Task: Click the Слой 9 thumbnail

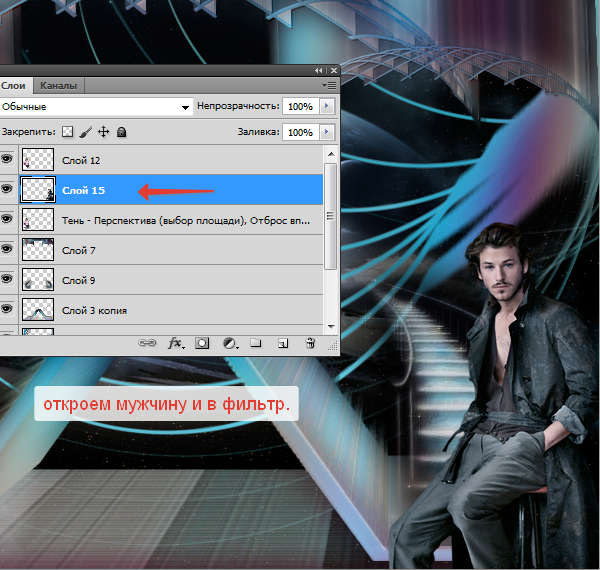Action: coord(38,279)
